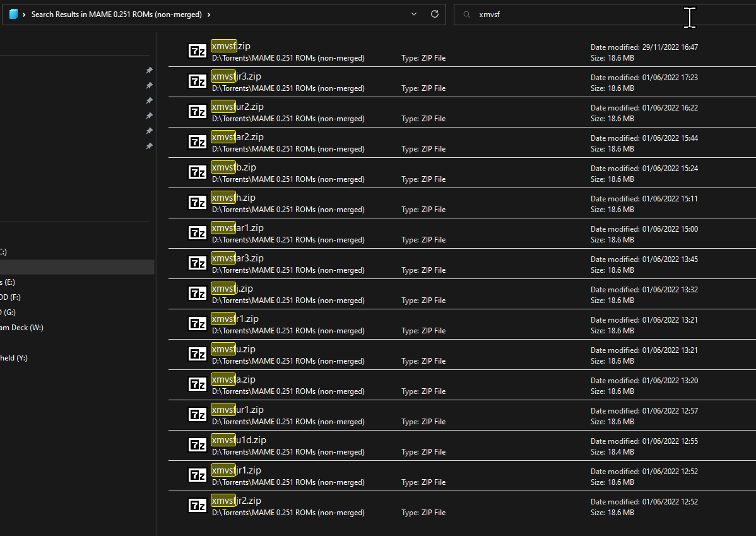Viewport: 756px width, 536px height.
Task: Select the file name xmvsfu1d.zip
Action: [239, 440]
